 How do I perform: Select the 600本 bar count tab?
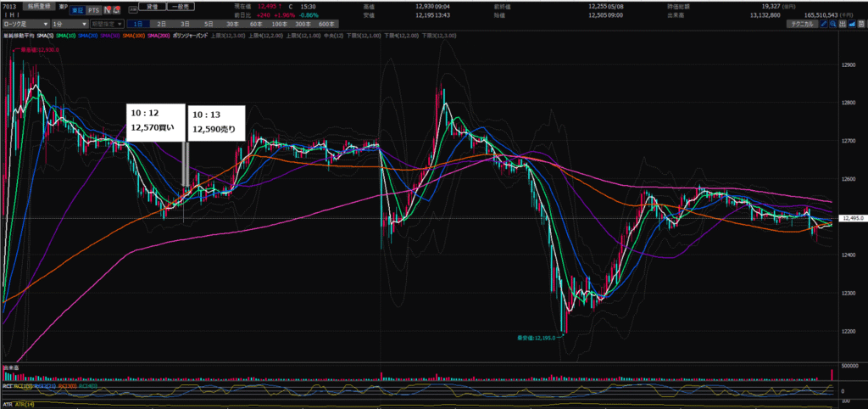(326, 25)
